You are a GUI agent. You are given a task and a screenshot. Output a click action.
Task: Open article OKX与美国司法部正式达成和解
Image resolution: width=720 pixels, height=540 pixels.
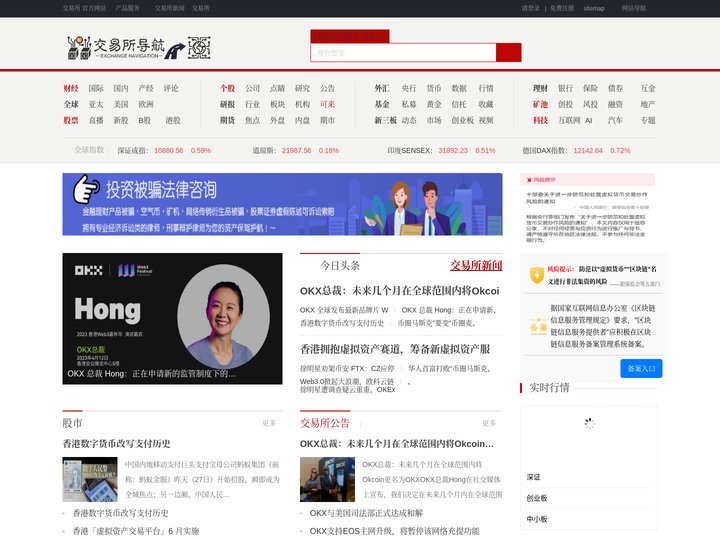366,513
